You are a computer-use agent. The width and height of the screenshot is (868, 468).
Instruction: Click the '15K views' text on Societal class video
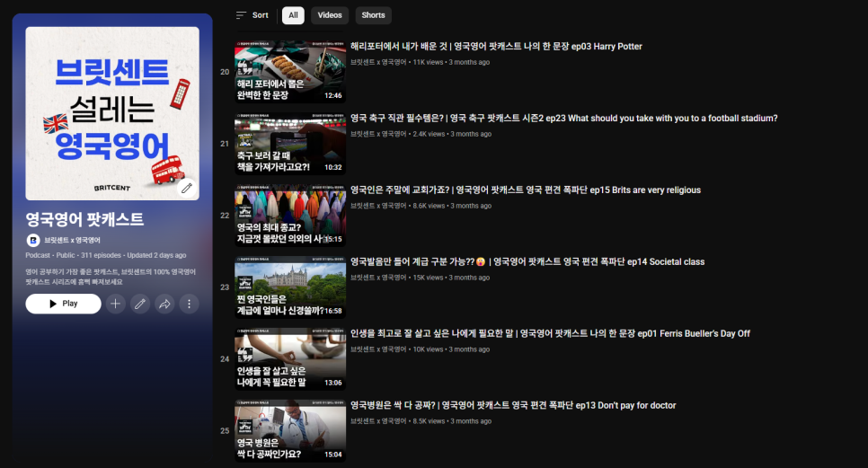428,278
